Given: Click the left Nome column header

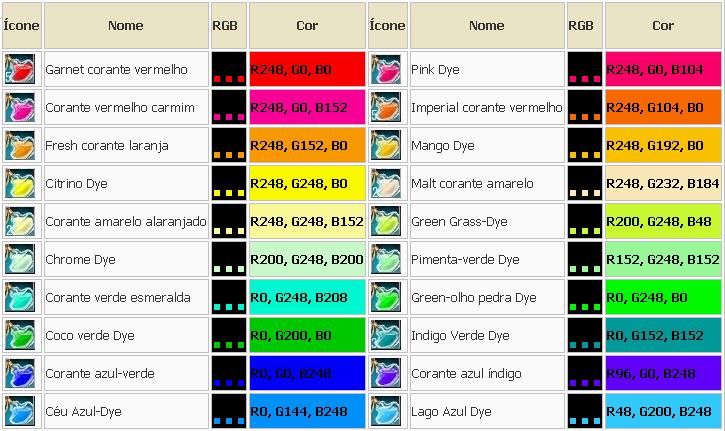Looking at the screenshot, I should [126, 25].
